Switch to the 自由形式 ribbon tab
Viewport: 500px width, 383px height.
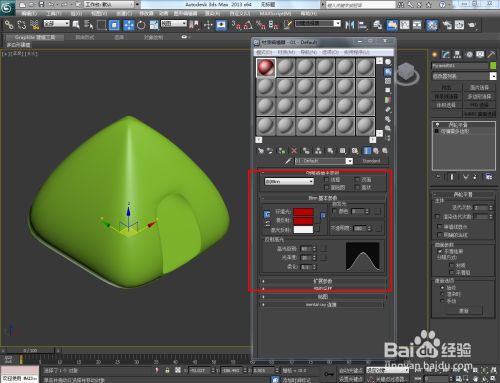[85, 37]
